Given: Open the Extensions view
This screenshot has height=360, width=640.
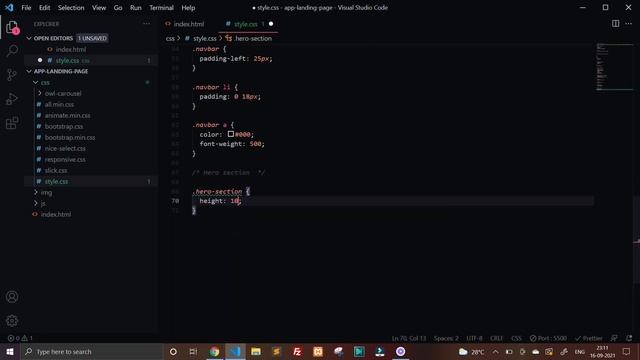Looking at the screenshot, I should 12,123.
